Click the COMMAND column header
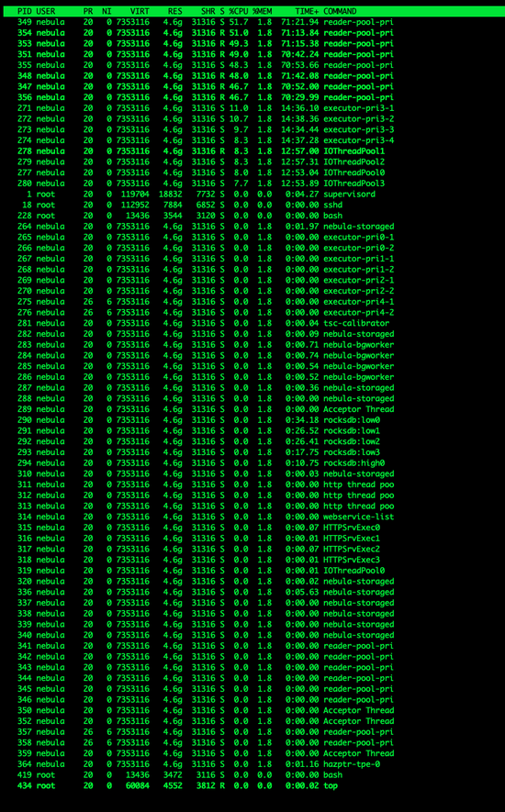505x812 pixels. (x=340, y=11)
